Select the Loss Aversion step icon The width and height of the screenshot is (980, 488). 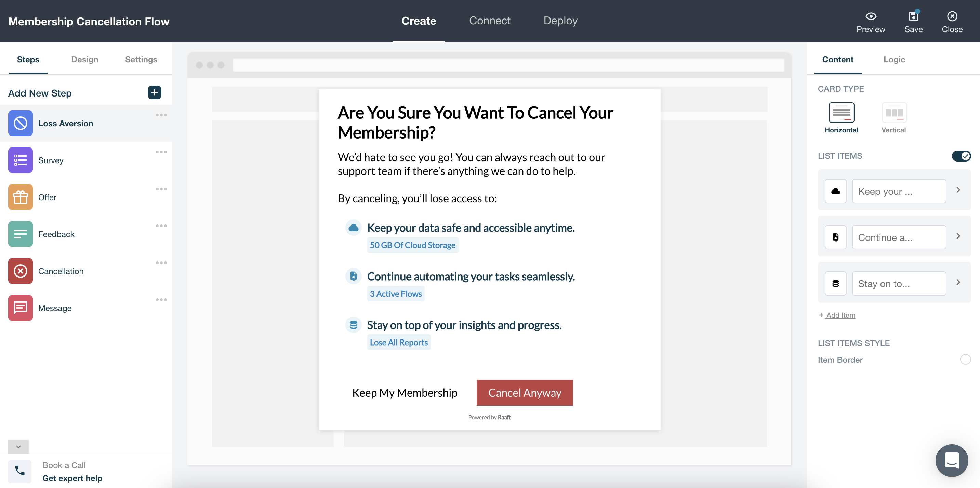point(20,123)
